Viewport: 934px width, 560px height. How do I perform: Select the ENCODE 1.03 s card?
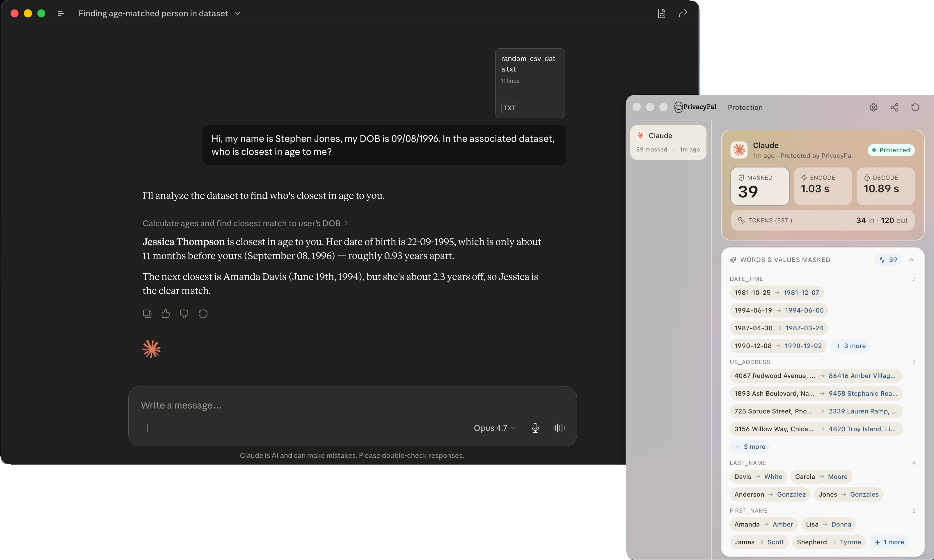tap(823, 186)
